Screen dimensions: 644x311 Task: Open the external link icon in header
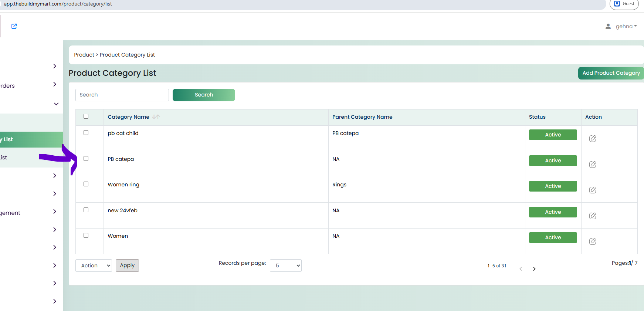pos(14,26)
